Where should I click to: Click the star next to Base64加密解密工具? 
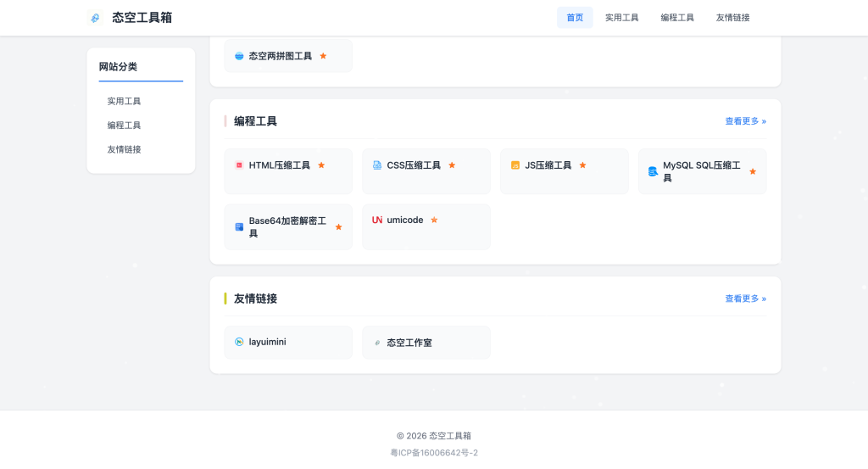pyautogui.click(x=339, y=227)
